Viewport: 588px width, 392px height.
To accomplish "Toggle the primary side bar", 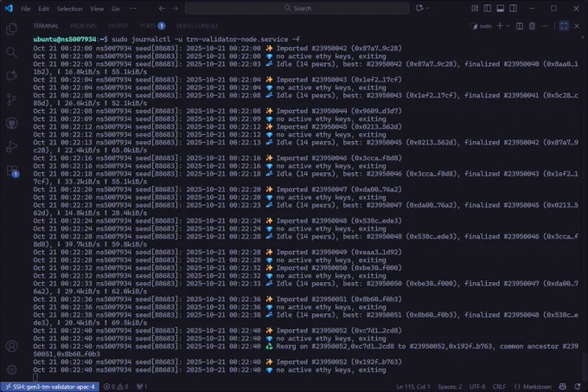I will [x=488, y=9].
